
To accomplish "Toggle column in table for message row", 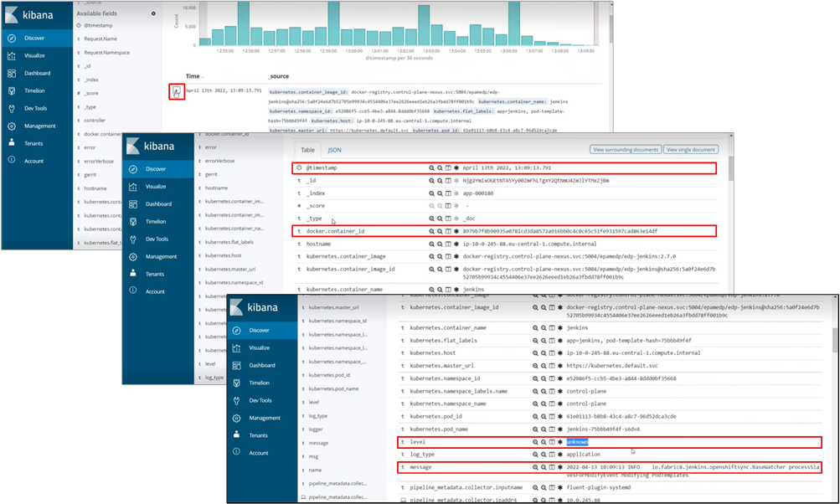I will [552, 467].
